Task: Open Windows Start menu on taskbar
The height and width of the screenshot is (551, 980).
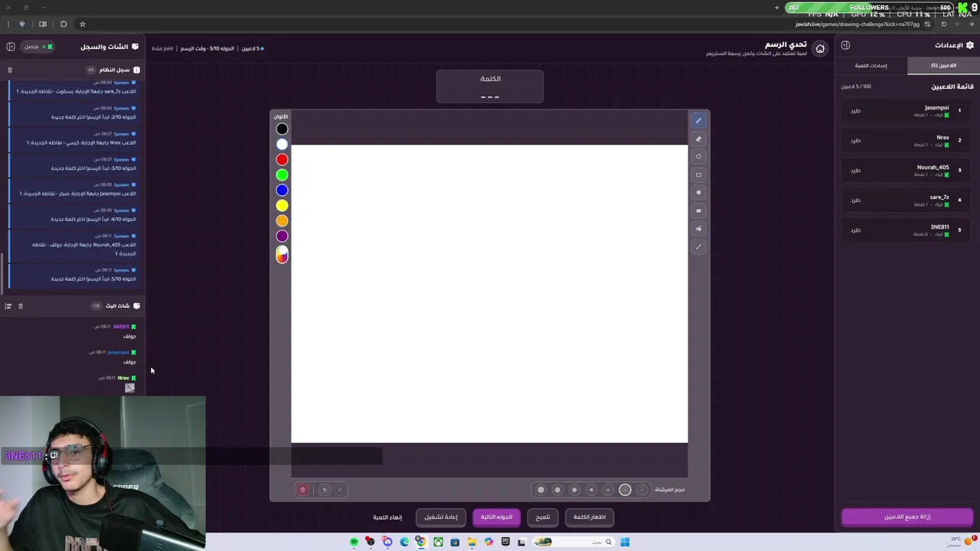Action: [x=625, y=542]
